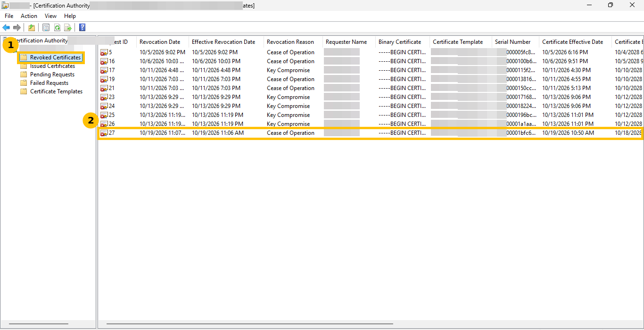Click the revoked certificate icon for request 21
The width and height of the screenshot is (644, 330).
coord(104,88)
